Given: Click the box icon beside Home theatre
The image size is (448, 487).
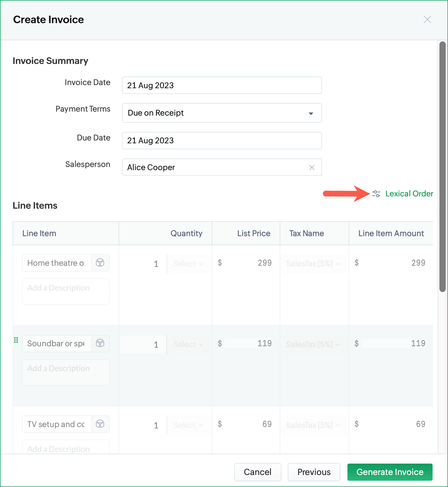Looking at the screenshot, I should coord(100,263).
